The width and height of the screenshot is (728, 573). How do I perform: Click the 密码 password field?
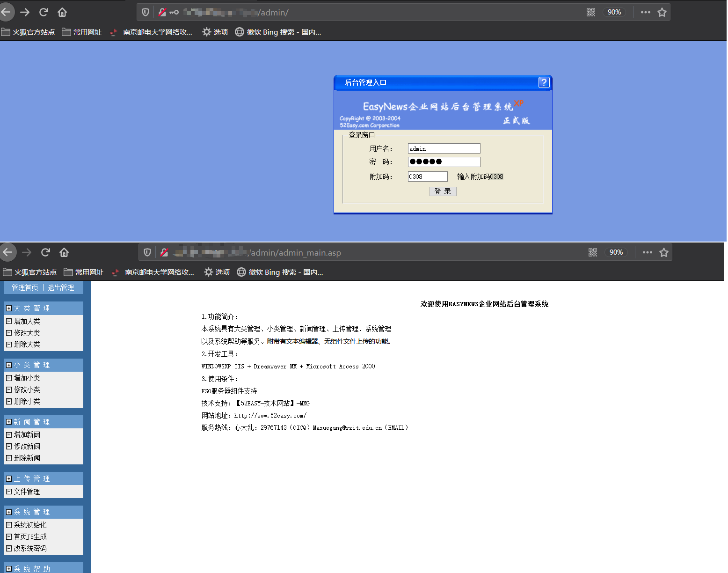[444, 162]
